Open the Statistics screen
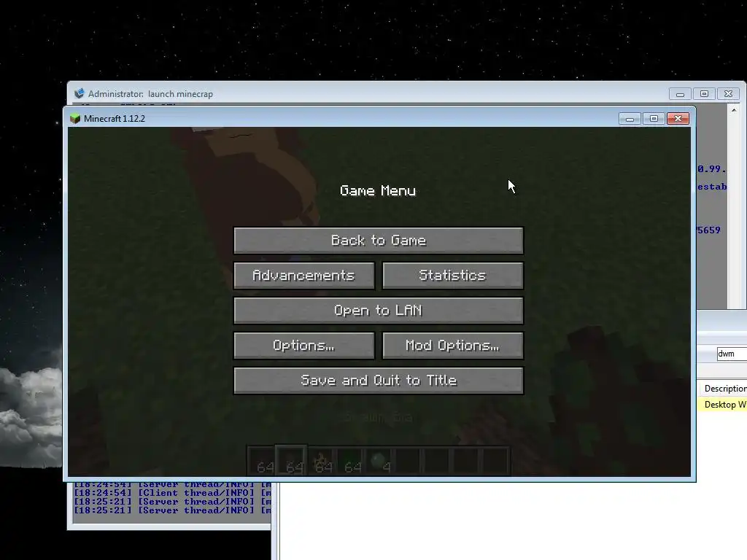This screenshot has height=560, width=747. point(452,275)
